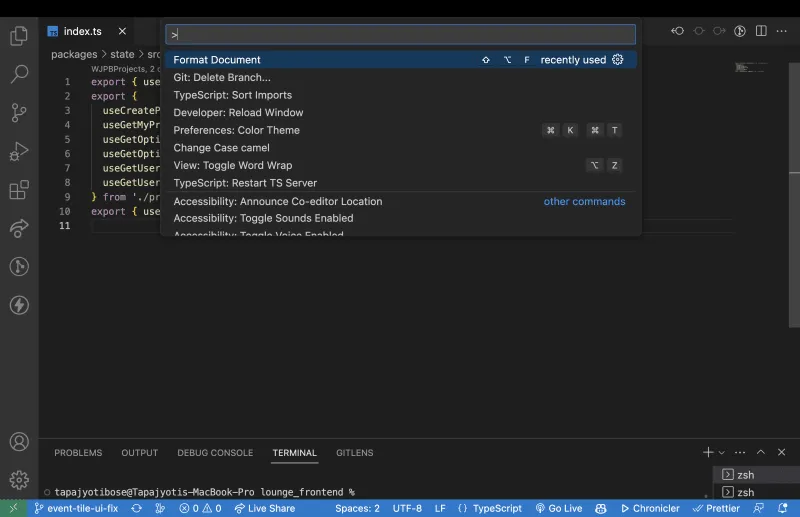This screenshot has height=517, width=800.
Task: Create a new terminal with plus icon
Action: [x=708, y=452]
